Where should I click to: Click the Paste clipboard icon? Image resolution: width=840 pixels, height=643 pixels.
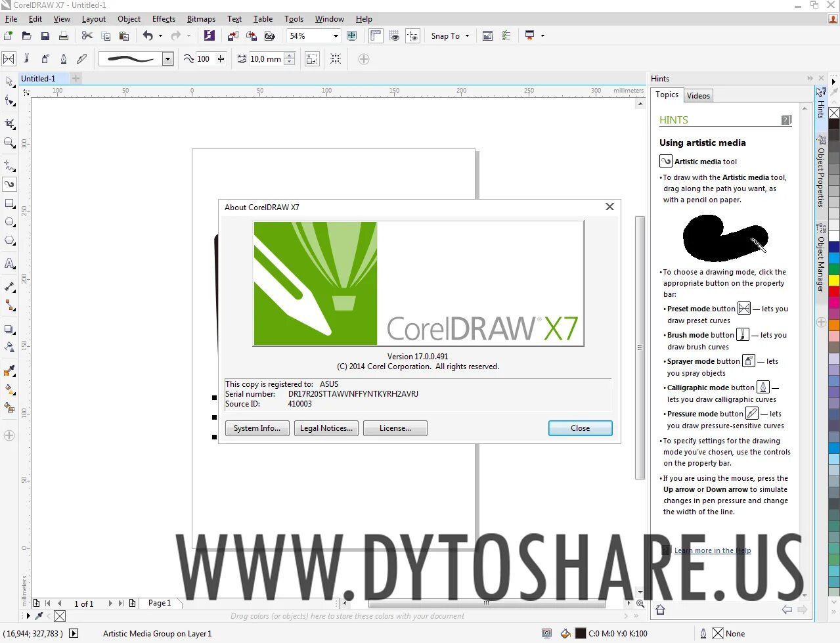124,35
